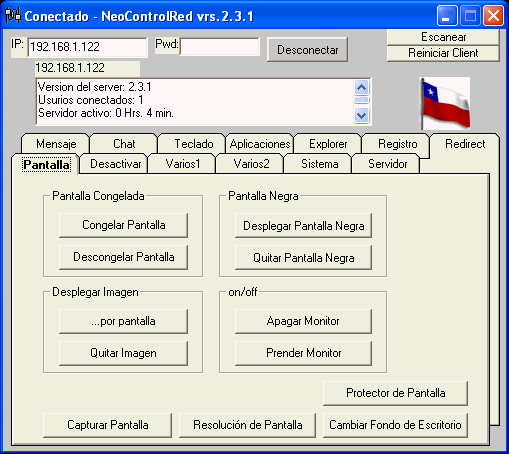This screenshot has width=509, height=454.
Task: Click the Reiniciar Client button
Action: point(443,53)
